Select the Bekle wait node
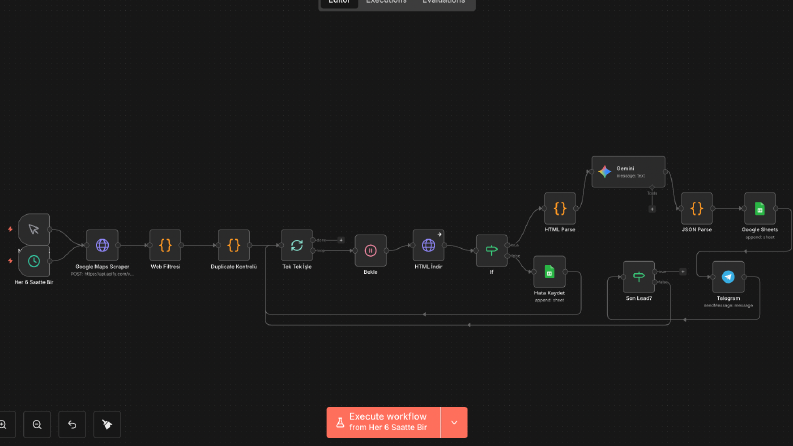This screenshot has height=446, width=793. tap(370, 250)
